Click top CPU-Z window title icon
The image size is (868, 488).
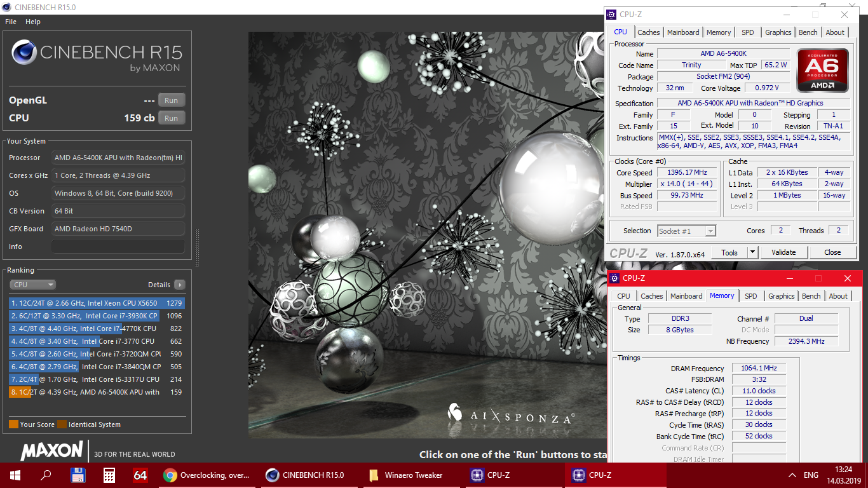point(611,14)
